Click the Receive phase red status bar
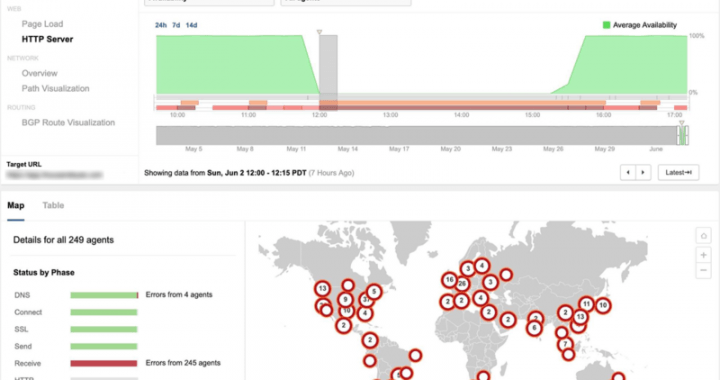This screenshot has width=720, height=380. click(x=104, y=363)
